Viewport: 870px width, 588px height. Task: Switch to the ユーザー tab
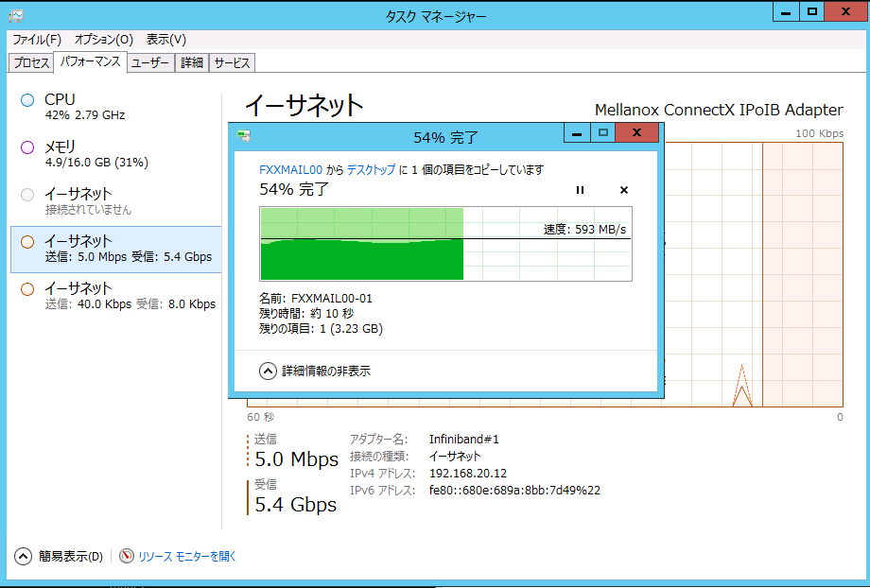pos(150,62)
